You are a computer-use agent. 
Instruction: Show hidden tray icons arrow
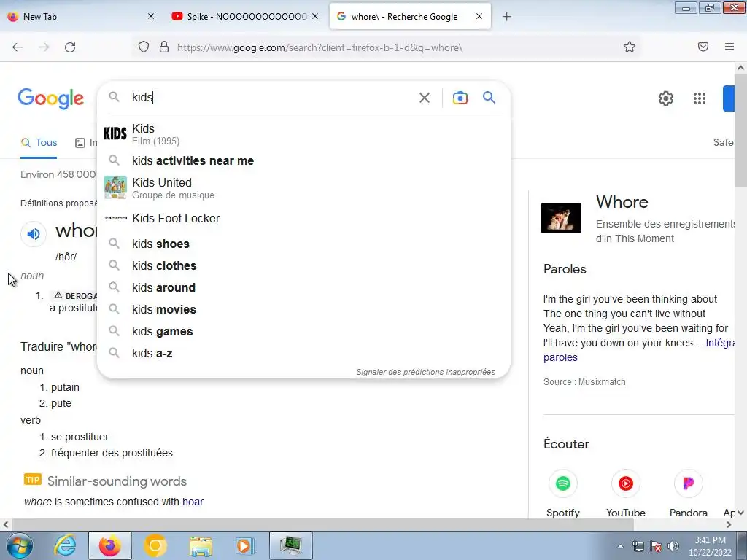620,546
